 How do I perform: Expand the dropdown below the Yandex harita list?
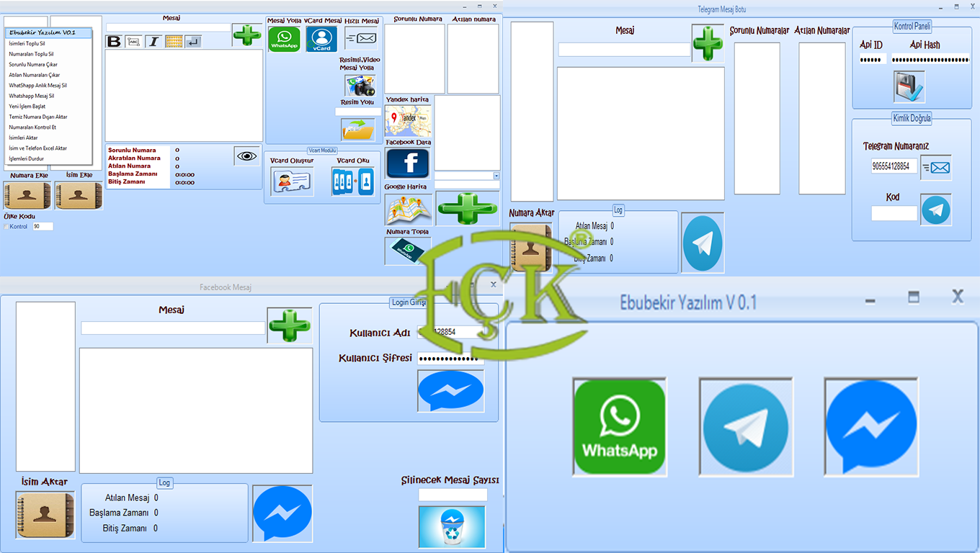(x=496, y=176)
